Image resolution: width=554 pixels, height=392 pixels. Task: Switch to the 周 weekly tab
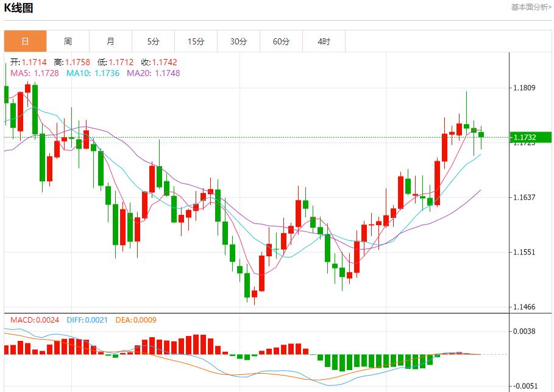click(68, 41)
